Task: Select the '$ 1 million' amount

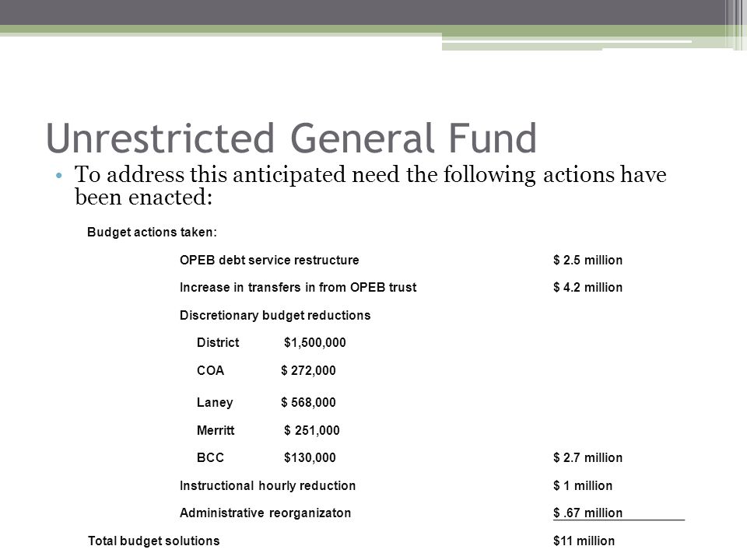Action: click(583, 485)
